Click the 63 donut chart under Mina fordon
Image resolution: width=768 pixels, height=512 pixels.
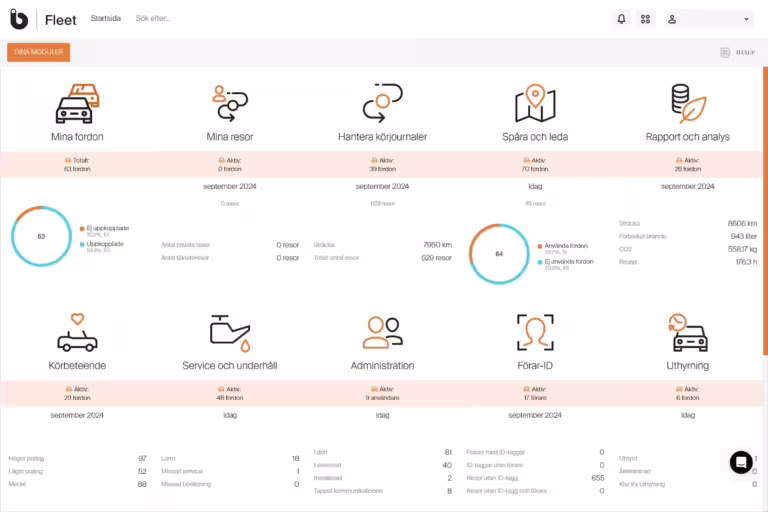[x=42, y=236]
